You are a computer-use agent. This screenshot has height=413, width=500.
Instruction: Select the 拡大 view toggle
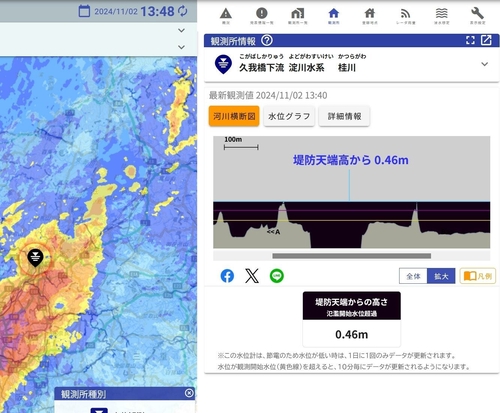[x=441, y=276]
